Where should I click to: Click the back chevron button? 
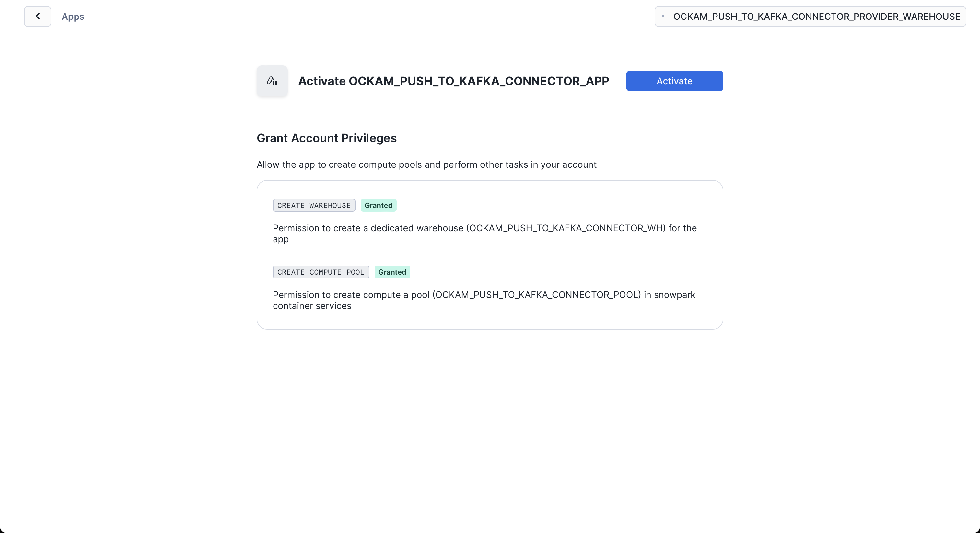coord(37,16)
